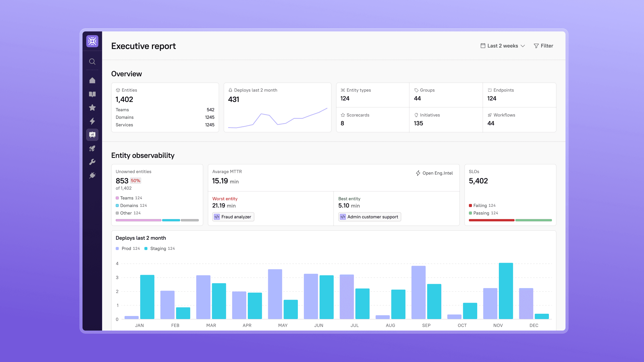Open the Filter options
Image resolution: width=644 pixels, height=362 pixels.
click(x=543, y=46)
